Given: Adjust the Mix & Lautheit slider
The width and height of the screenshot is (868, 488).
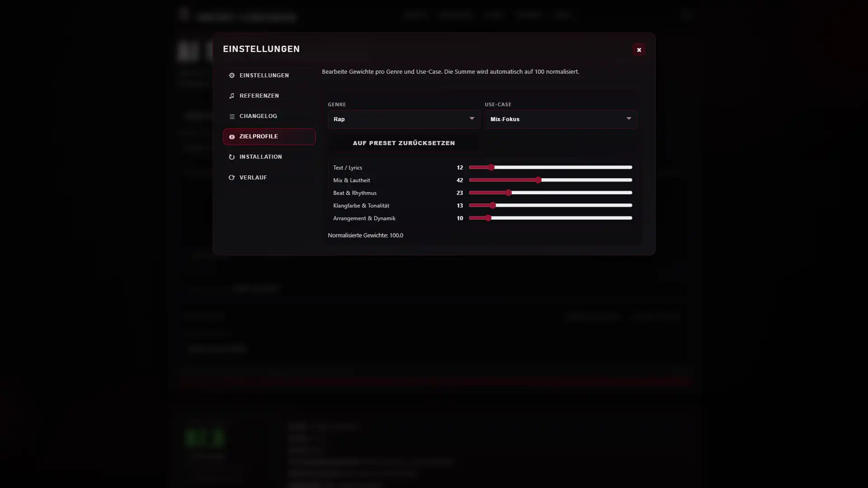Looking at the screenshot, I should click(550, 180).
